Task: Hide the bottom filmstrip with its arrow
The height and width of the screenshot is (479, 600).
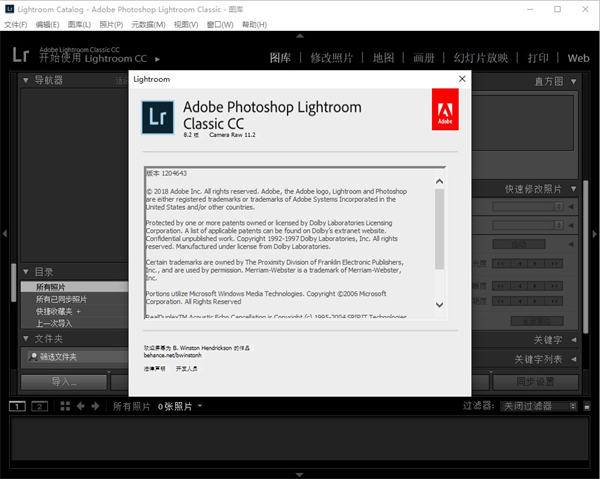Action: (x=300, y=475)
